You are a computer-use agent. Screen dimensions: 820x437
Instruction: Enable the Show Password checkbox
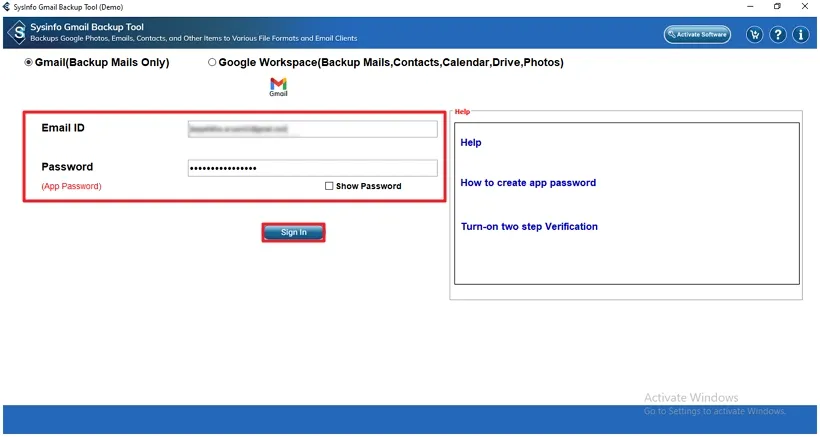[329, 186]
